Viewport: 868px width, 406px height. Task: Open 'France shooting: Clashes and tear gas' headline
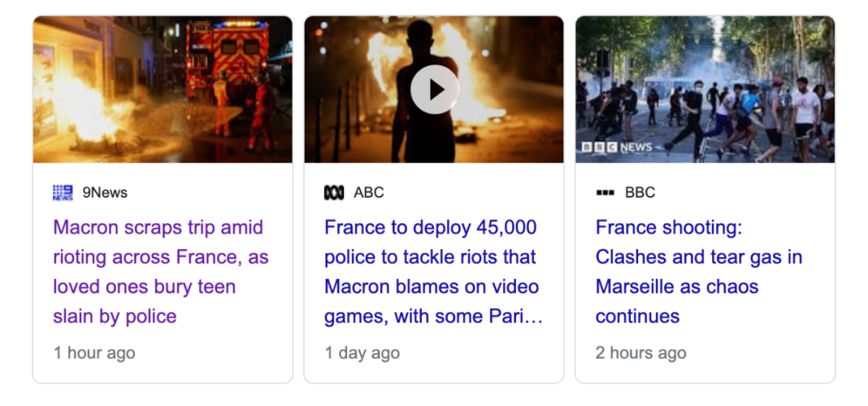point(698,272)
